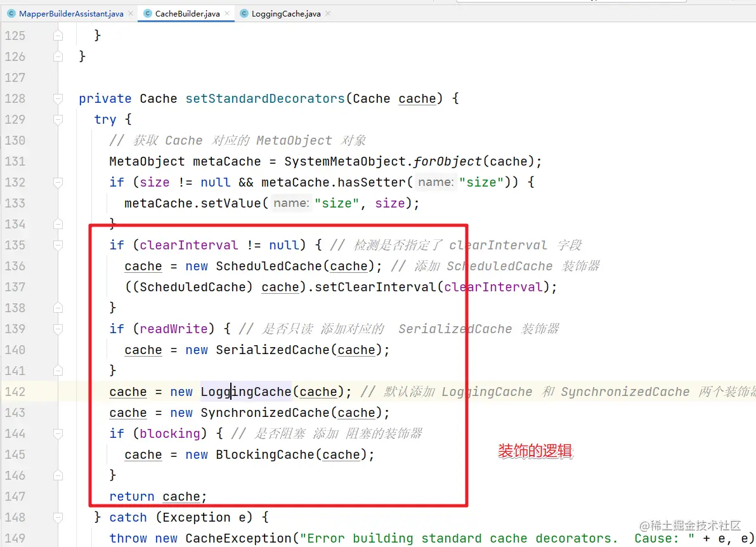Image resolution: width=756 pixels, height=547 pixels.
Task: Collapse the try block at line 129
Action: click(58, 119)
